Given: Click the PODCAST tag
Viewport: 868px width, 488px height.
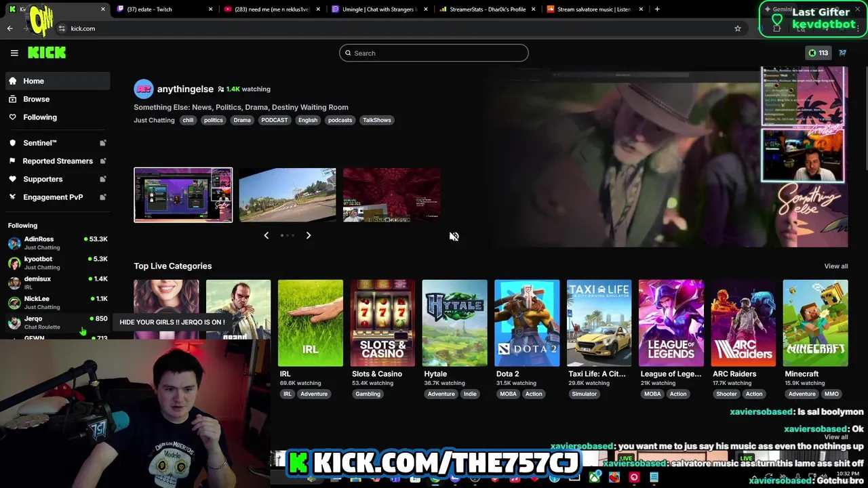Looking at the screenshot, I should click(x=275, y=120).
